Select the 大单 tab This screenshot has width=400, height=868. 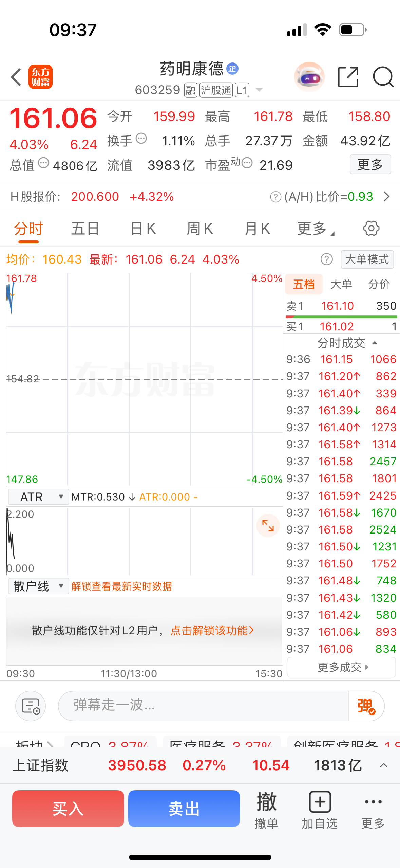click(x=341, y=284)
